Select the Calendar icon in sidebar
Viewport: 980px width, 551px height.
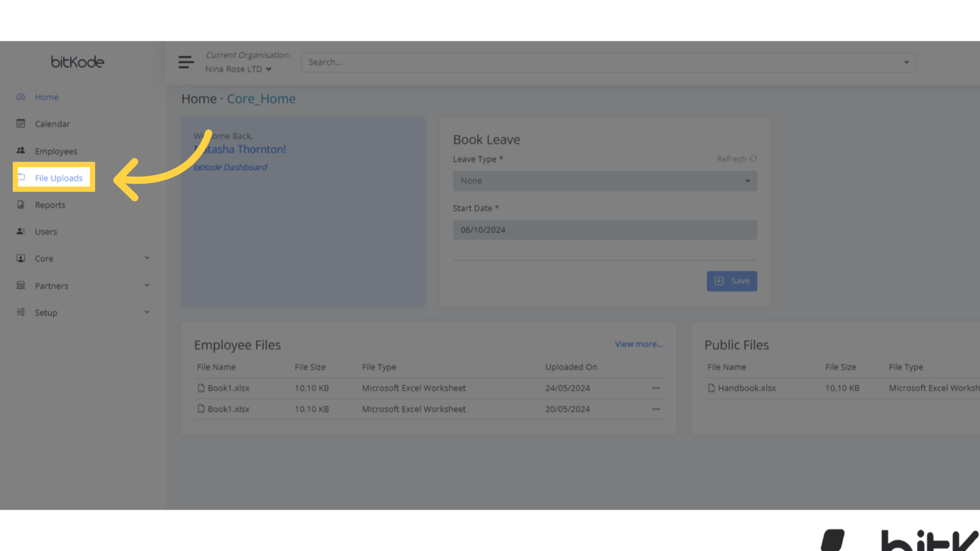[x=20, y=123]
